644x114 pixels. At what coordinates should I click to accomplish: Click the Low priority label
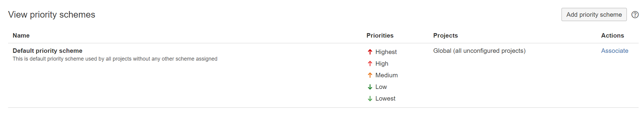coord(381,87)
